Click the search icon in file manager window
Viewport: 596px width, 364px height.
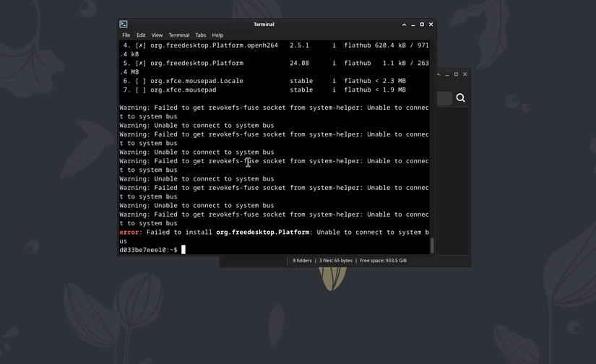(461, 98)
